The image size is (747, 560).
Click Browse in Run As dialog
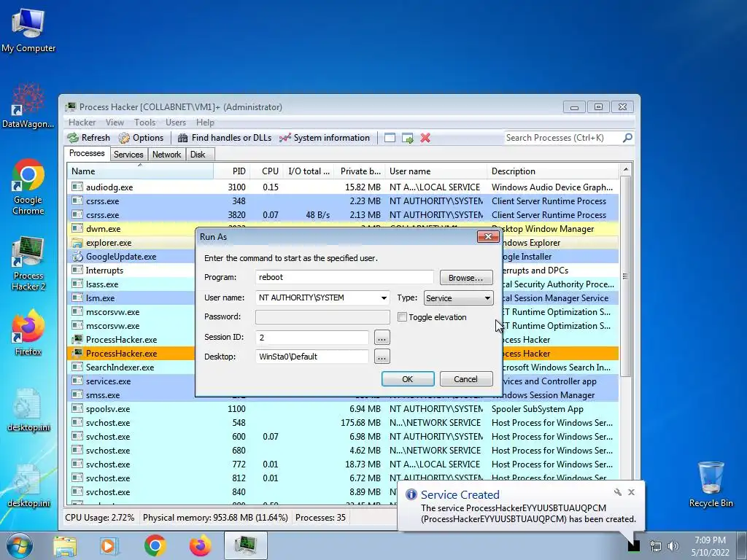pyautogui.click(x=465, y=278)
